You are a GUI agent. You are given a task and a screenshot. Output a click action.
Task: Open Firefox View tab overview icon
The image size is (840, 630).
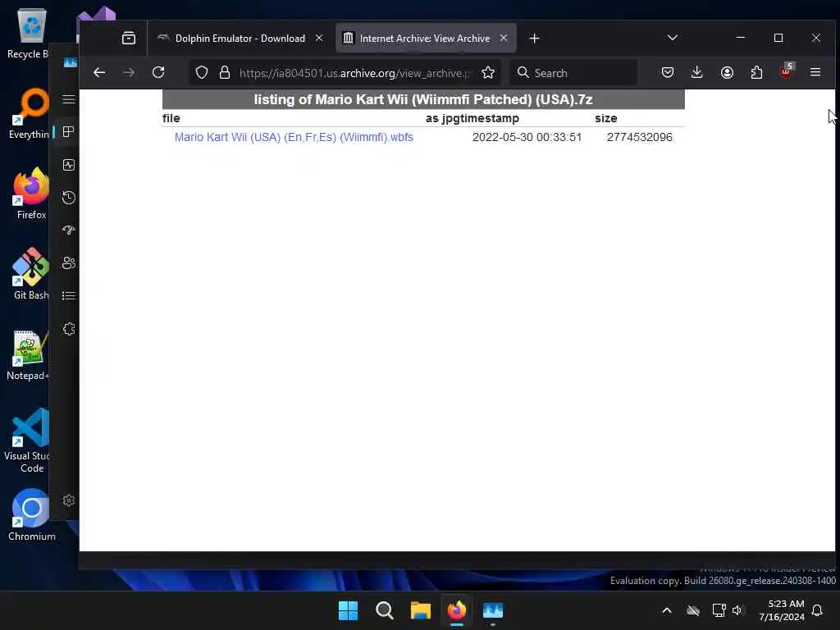click(x=129, y=38)
